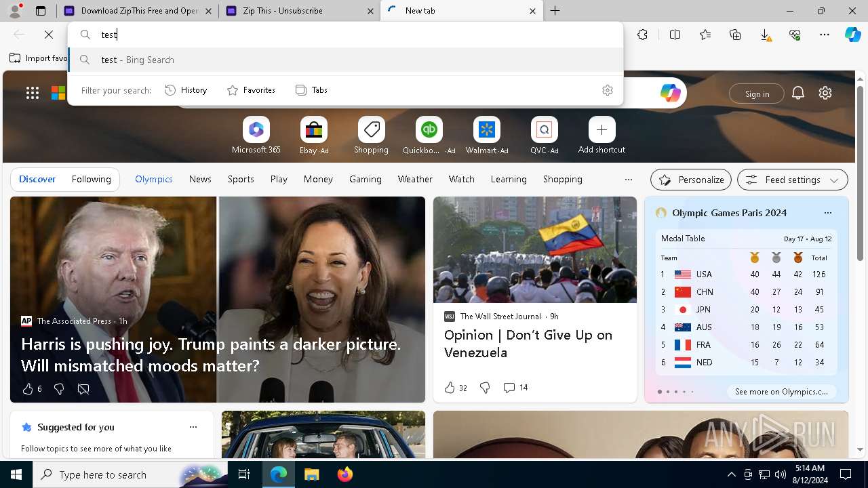Open the Copilot icon in search box
The height and width of the screenshot is (488, 868).
(670, 93)
